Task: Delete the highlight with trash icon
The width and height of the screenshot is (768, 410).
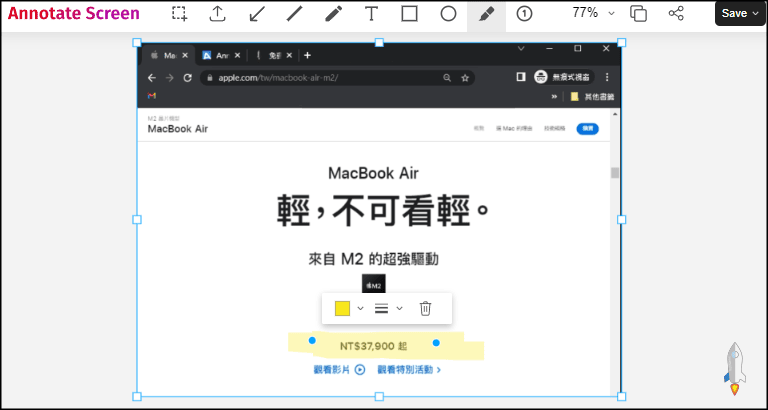Action: pyautogui.click(x=425, y=309)
